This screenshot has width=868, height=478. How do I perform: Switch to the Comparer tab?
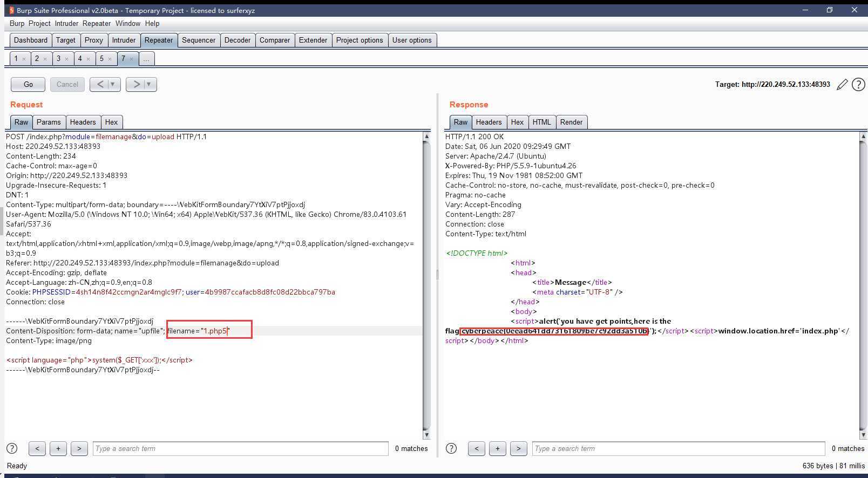[275, 40]
